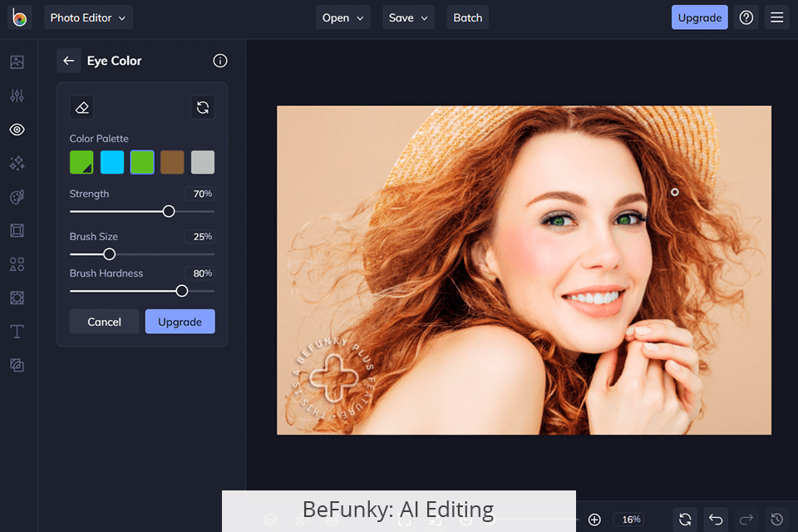Click the Brush Size 25% value field
Image resolution: width=798 pixels, height=532 pixels.
point(199,237)
